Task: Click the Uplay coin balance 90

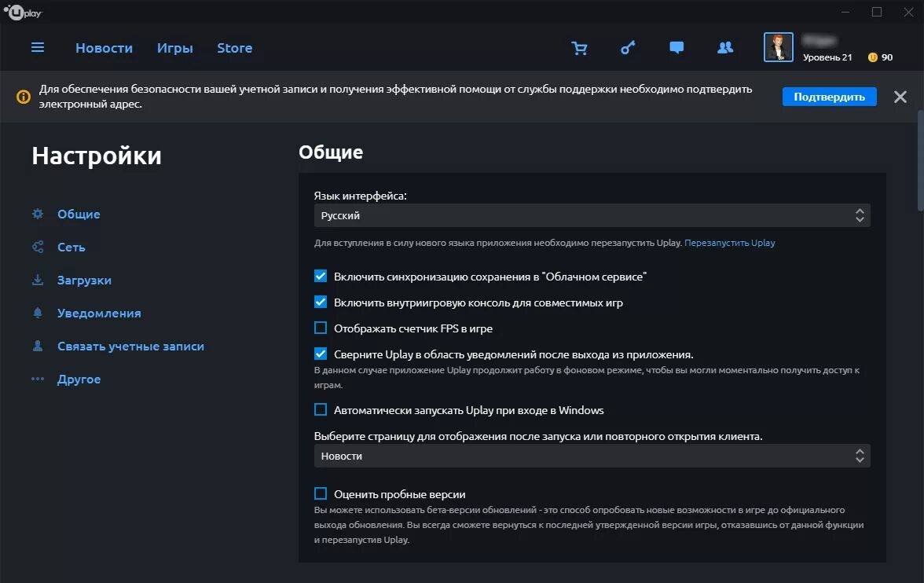Action: click(x=880, y=57)
